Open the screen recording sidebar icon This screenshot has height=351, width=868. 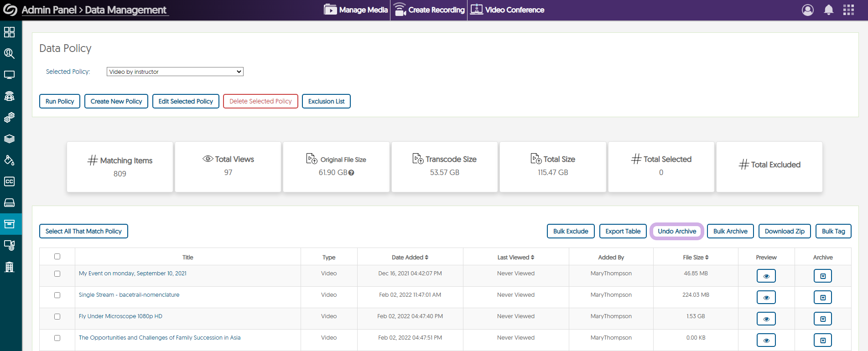click(x=9, y=245)
